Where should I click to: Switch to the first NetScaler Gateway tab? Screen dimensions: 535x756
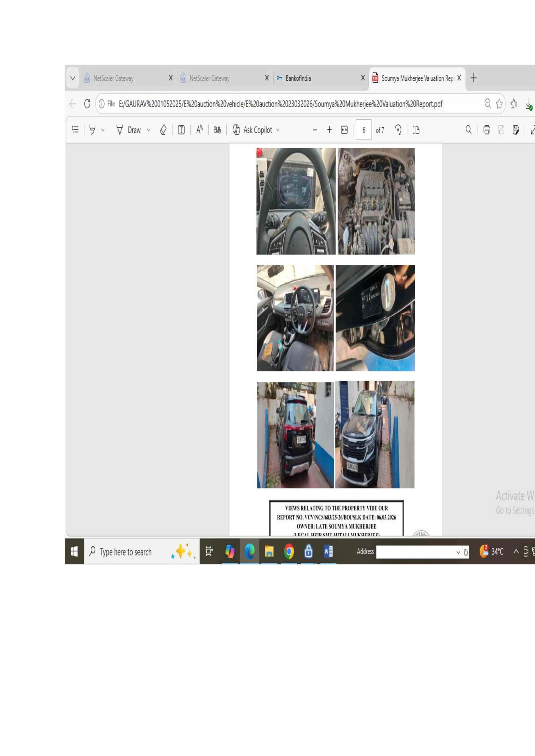pyautogui.click(x=113, y=78)
